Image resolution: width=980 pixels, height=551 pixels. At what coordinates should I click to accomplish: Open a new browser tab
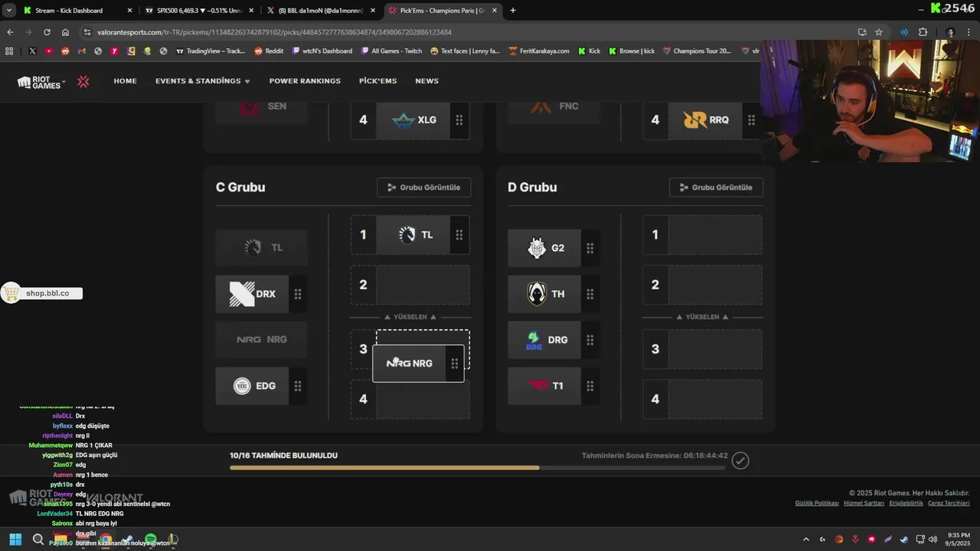point(512,11)
